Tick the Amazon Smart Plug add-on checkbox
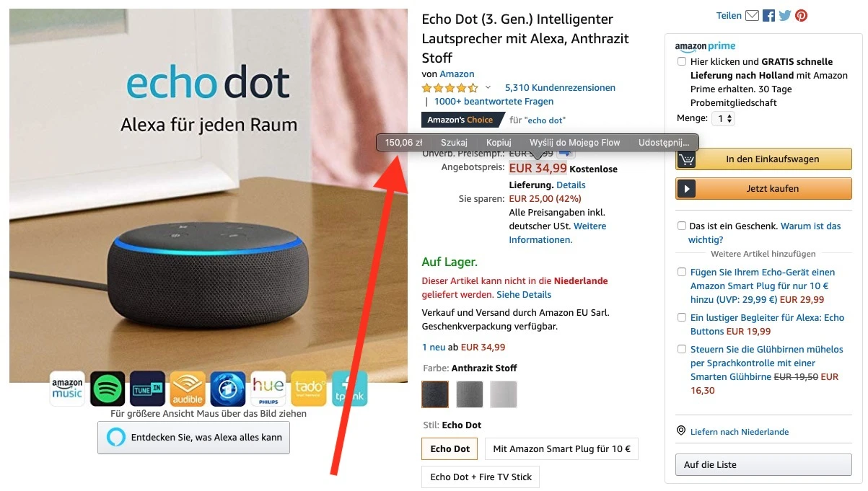 pos(682,272)
